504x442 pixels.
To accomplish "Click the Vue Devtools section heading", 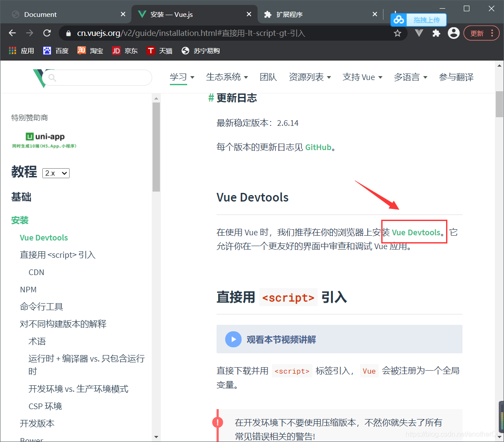I will (x=252, y=197).
